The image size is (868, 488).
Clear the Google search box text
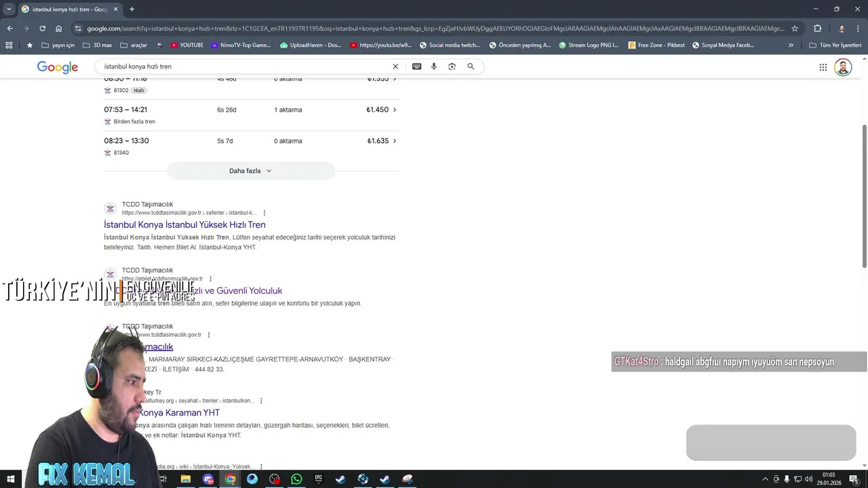coord(395,66)
